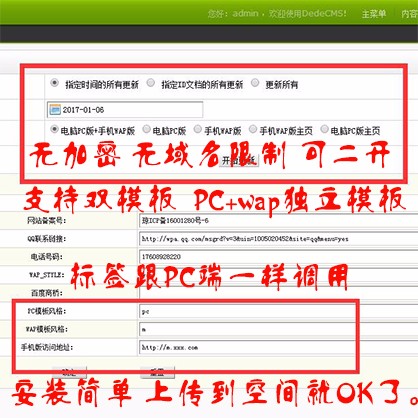418x418 pixels.
Task: Choose 电脑PC版+手机WAP版 radio option
Action: tap(54, 129)
